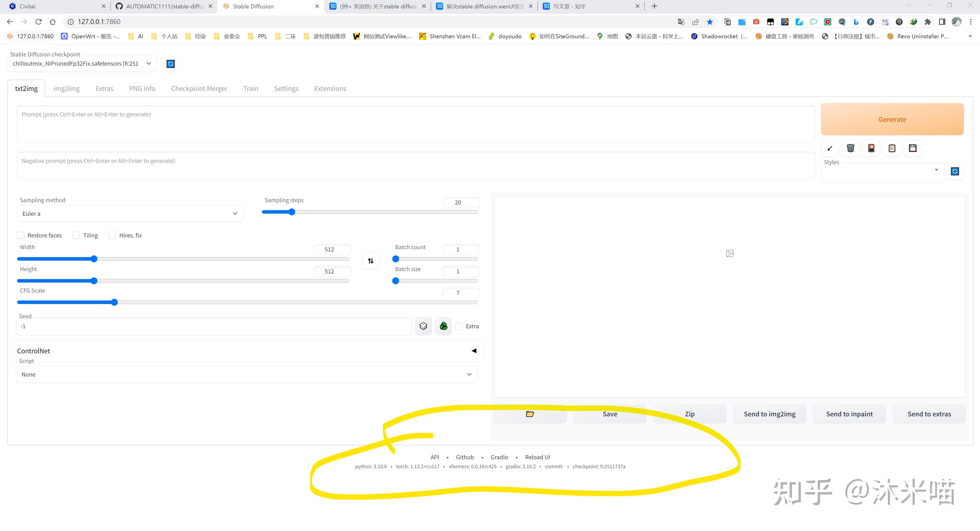The height and width of the screenshot is (531, 980).
Task: Click the Save button
Action: 610,414
